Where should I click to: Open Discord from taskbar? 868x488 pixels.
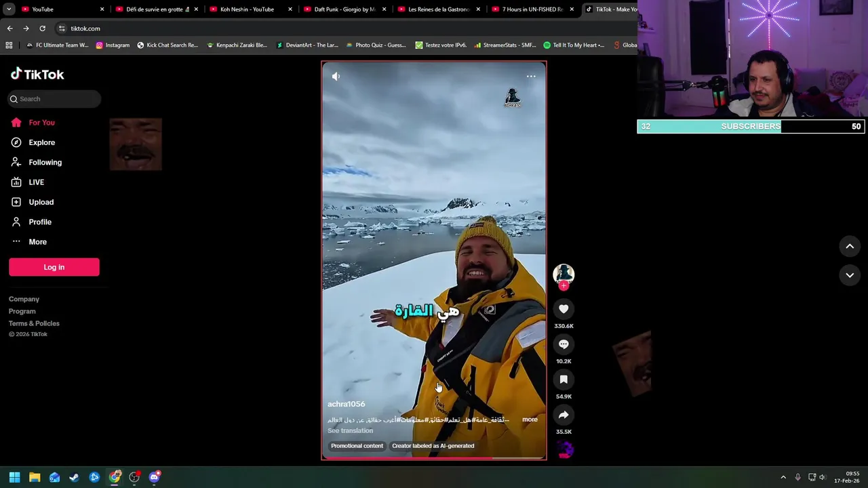click(154, 477)
